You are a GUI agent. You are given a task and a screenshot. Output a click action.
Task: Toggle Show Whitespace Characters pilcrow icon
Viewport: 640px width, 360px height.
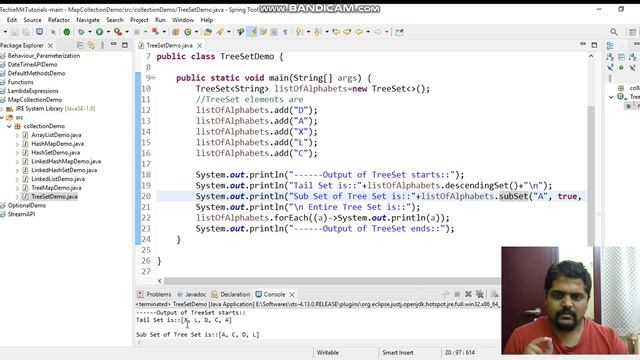pyautogui.click(x=285, y=32)
